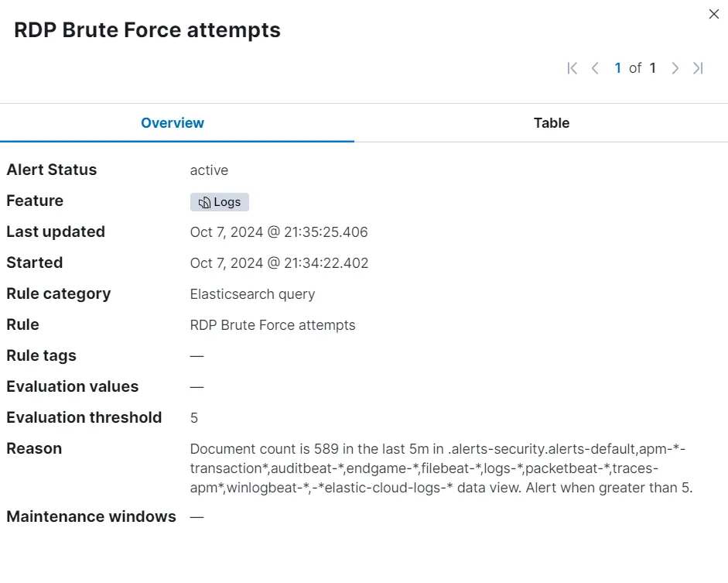Open the RDP Brute Force attempts rule
Viewport: 728px width, 583px height.
pyautogui.click(x=272, y=325)
